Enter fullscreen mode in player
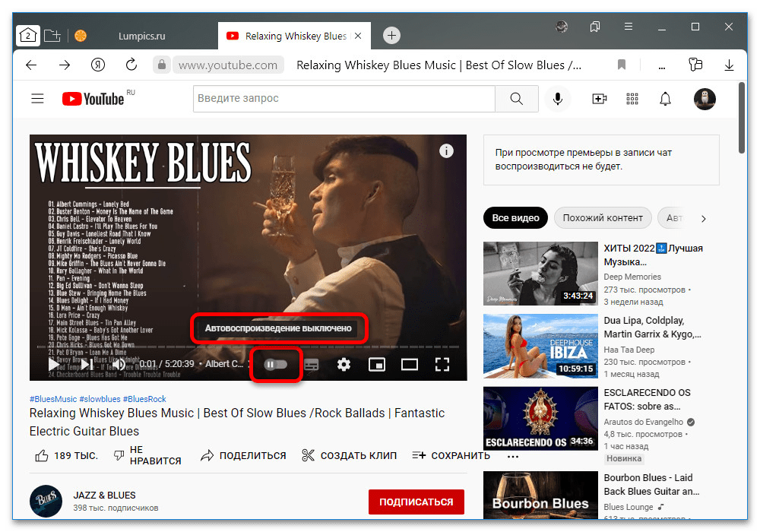 [442, 365]
